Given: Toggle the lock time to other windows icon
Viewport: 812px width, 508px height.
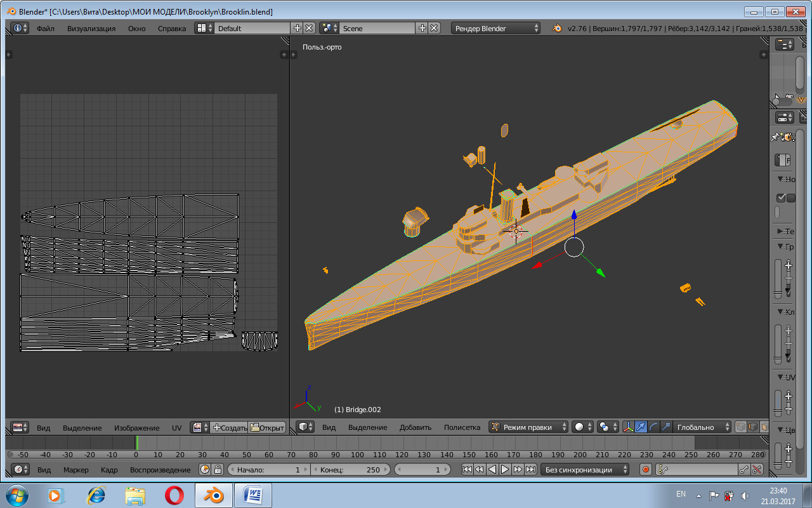Looking at the screenshot, I should point(218,470).
